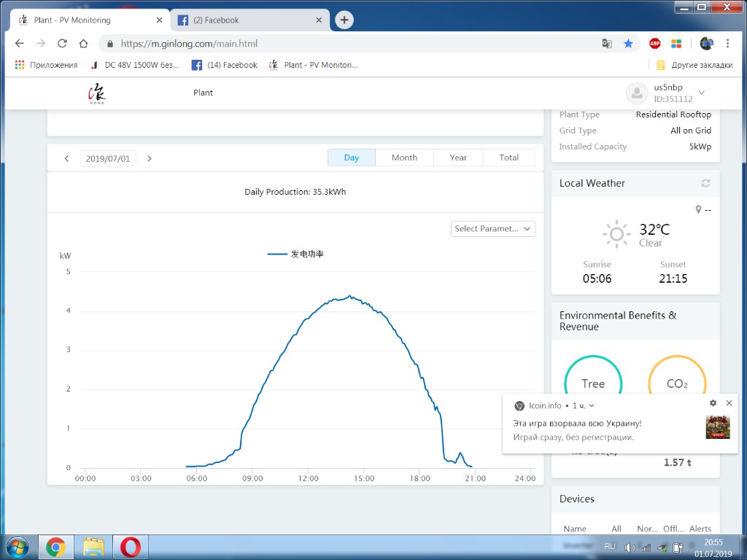Switch to the Year view tab
Screen dimensions: 747x560
458,157
